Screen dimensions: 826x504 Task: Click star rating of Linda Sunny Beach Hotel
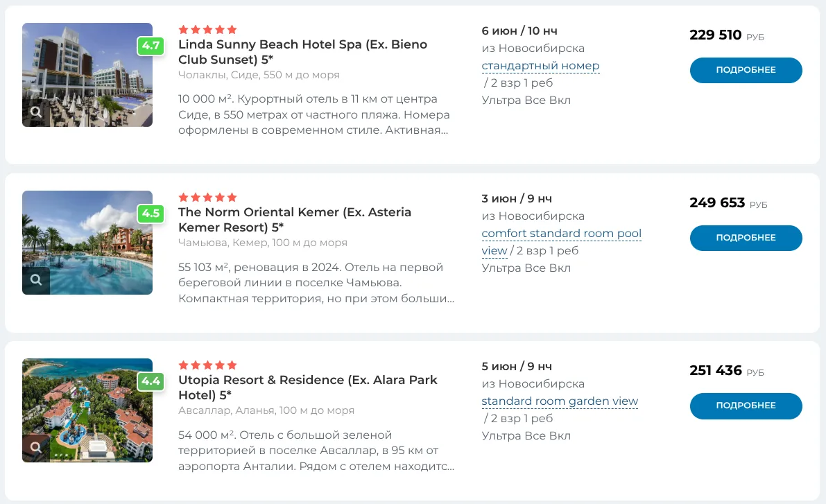click(207, 30)
